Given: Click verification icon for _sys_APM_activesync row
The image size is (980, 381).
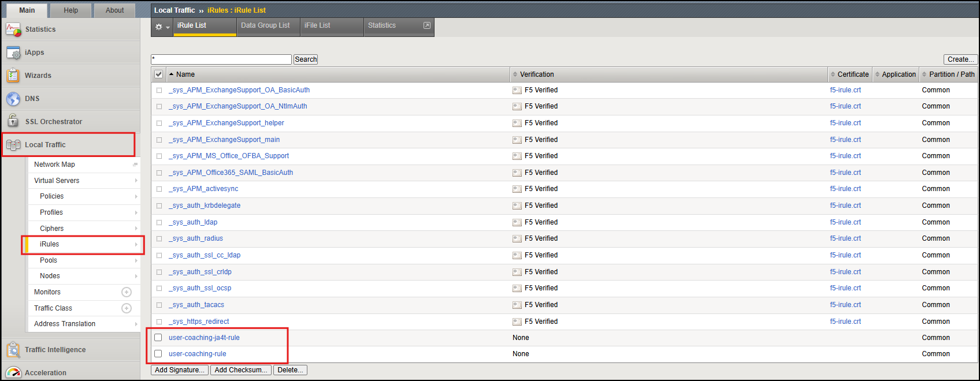Looking at the screenshot, I should pyautogui.click(x=517, y=189).
